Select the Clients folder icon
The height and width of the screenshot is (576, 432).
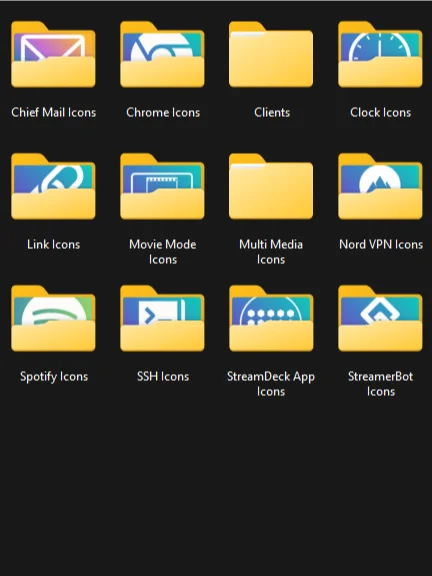click(x=271, y=54)
